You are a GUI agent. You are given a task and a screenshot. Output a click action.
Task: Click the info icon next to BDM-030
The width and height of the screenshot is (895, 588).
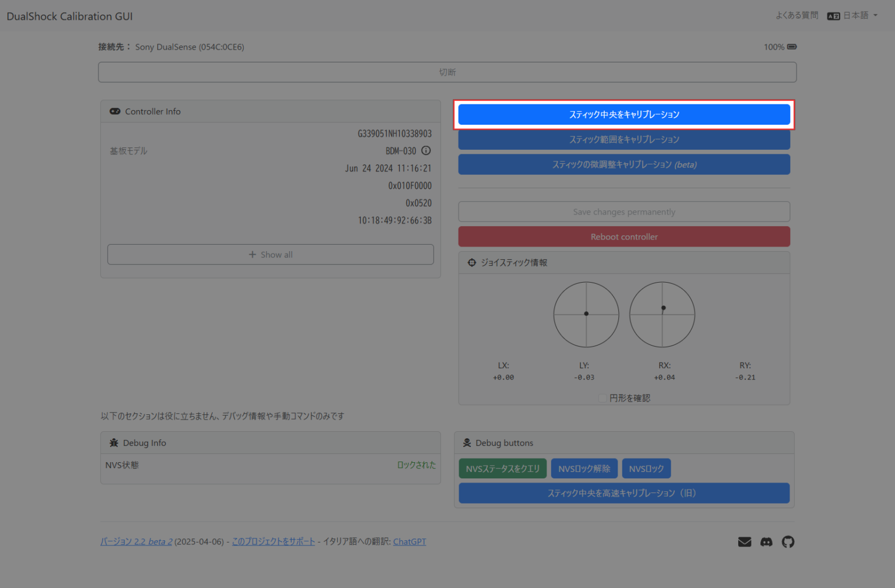click(426, 150)
